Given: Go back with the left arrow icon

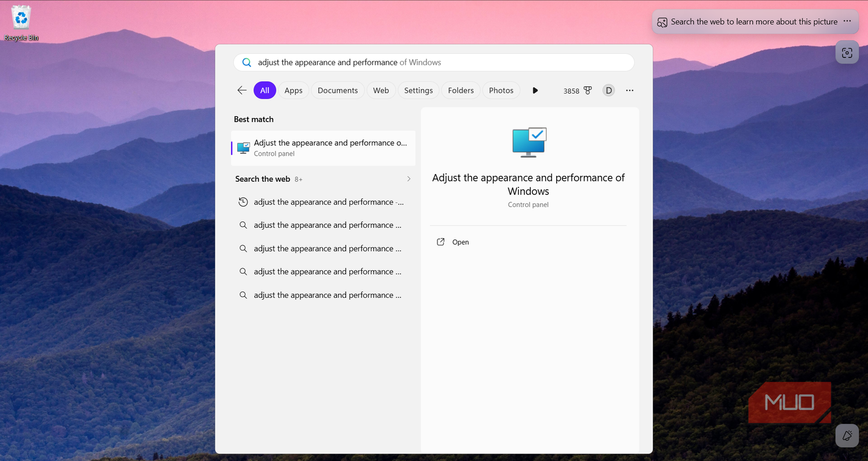Looking at the screenshot, I should tap(242, 90).
